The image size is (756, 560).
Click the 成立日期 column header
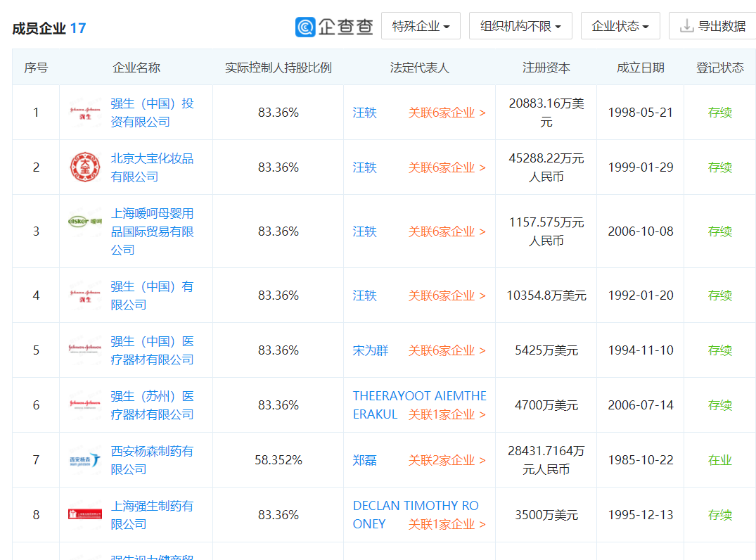(640, 68)
